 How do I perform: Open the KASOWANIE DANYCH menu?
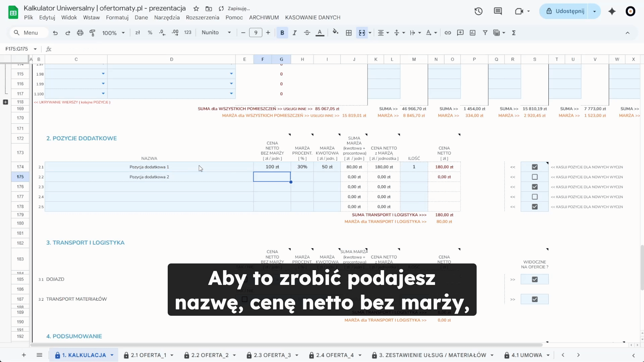pyautogui.click(x=312, y=17)
